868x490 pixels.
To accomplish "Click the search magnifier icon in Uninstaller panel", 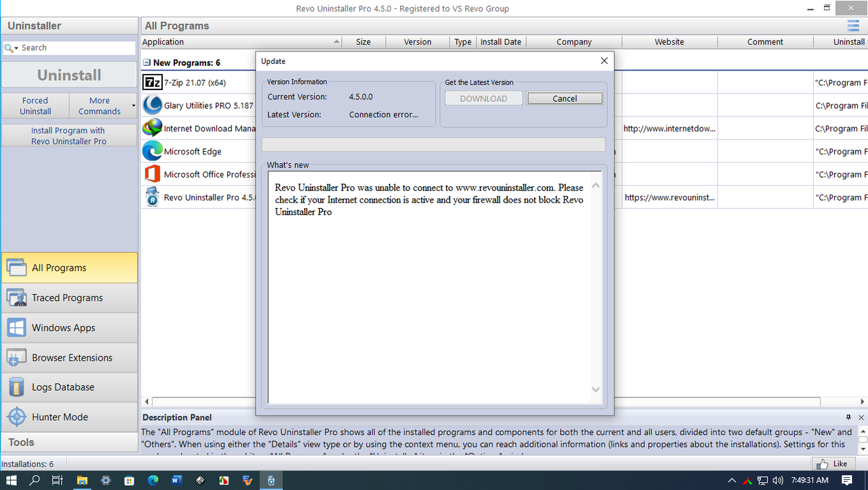I will [9, 48].
